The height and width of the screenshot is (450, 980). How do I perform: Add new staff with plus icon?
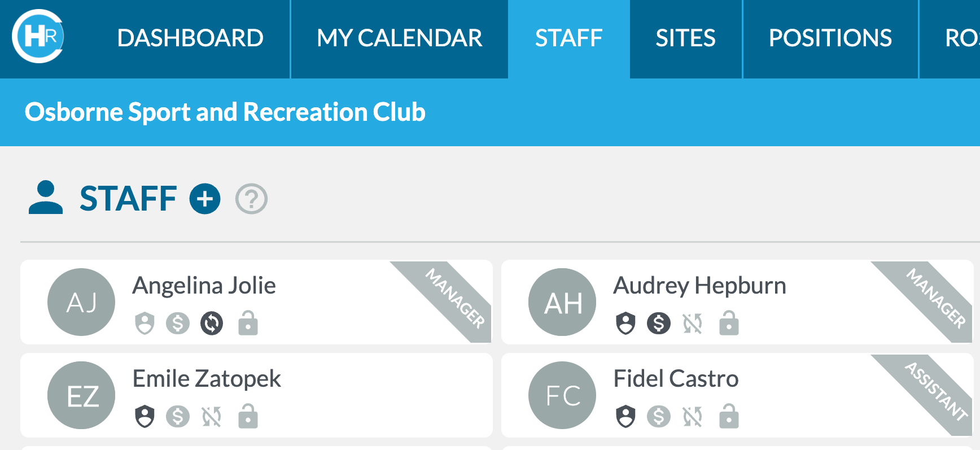click(x=205, y=199)
